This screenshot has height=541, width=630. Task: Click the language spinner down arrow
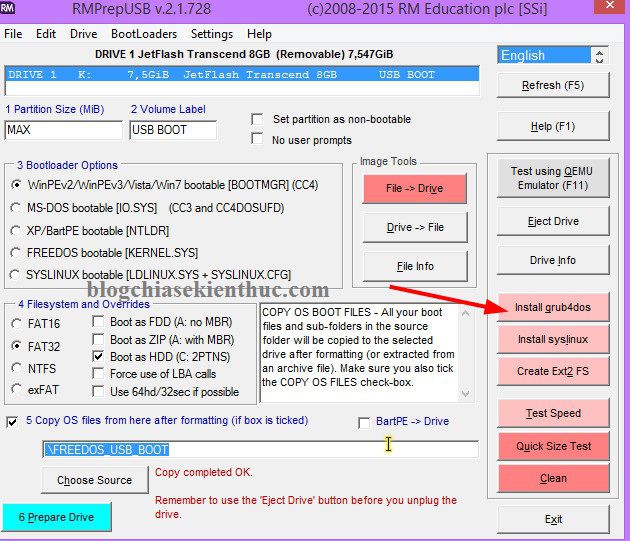click(599, 60)
